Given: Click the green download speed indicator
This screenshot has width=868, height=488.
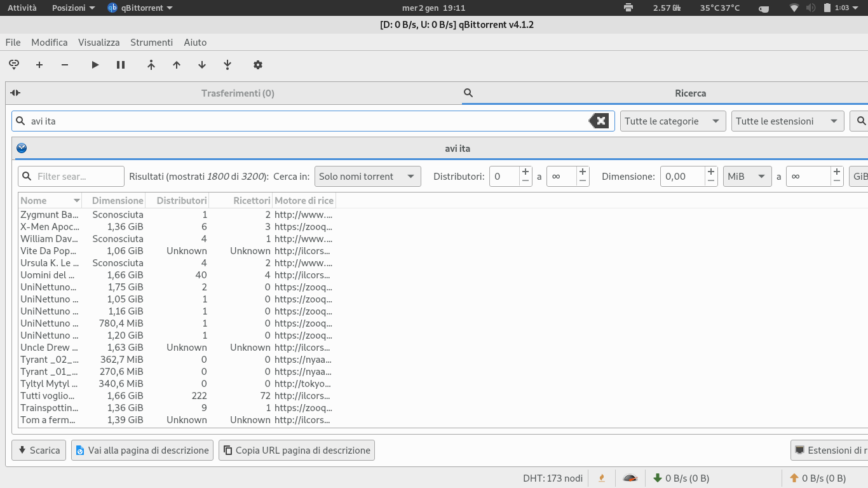Looking at the screenshot, I should tap(681, 478).
